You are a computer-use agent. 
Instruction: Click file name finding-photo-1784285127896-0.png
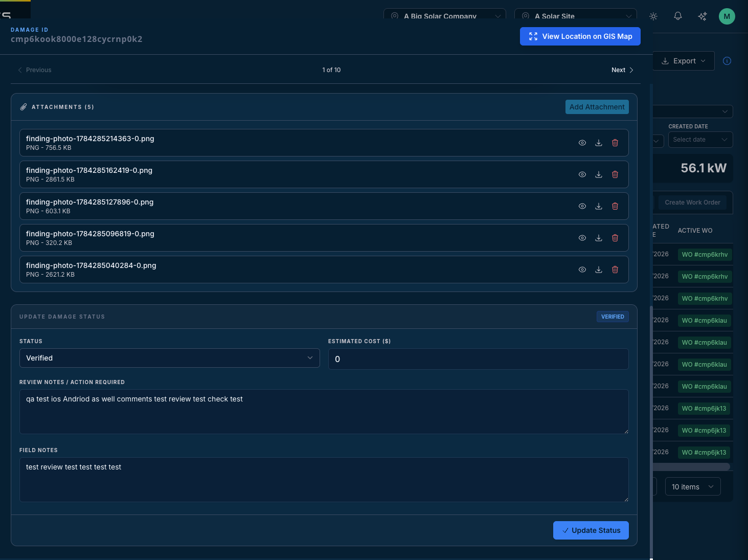[x=89, y=202]
